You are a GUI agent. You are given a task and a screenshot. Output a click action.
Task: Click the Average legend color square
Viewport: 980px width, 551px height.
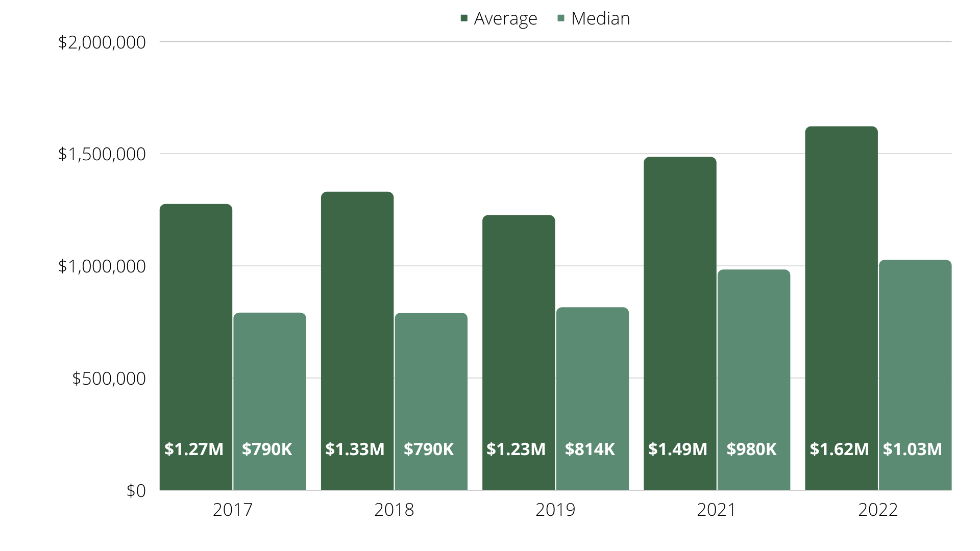[x=464, y=18]
